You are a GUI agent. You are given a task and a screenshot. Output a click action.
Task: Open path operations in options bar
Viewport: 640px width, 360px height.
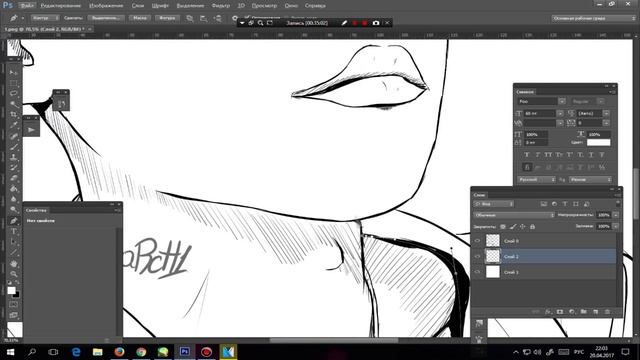click(190, 18)
